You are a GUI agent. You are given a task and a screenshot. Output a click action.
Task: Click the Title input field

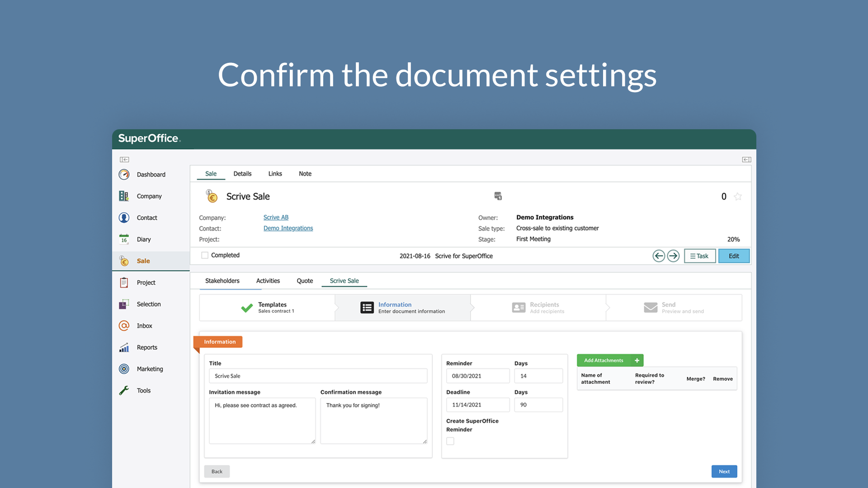318,375
